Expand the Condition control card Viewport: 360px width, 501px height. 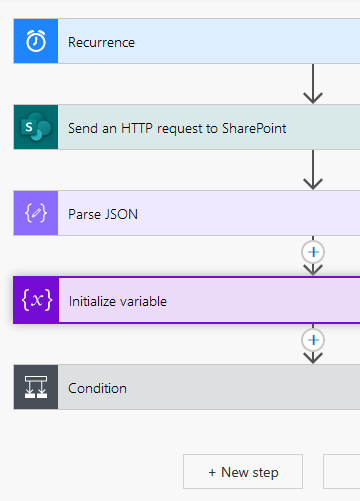pyautogui.click(x=209, y=387)
